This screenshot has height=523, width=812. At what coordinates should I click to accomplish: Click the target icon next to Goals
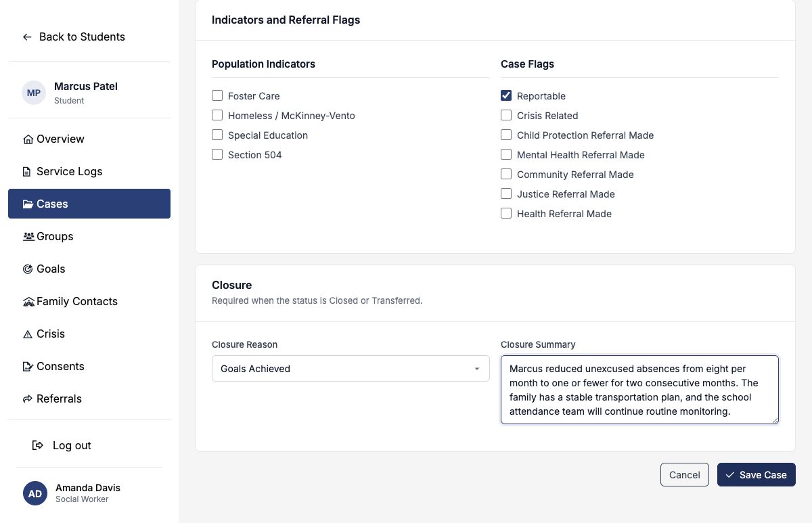click(x=28, y=269)
